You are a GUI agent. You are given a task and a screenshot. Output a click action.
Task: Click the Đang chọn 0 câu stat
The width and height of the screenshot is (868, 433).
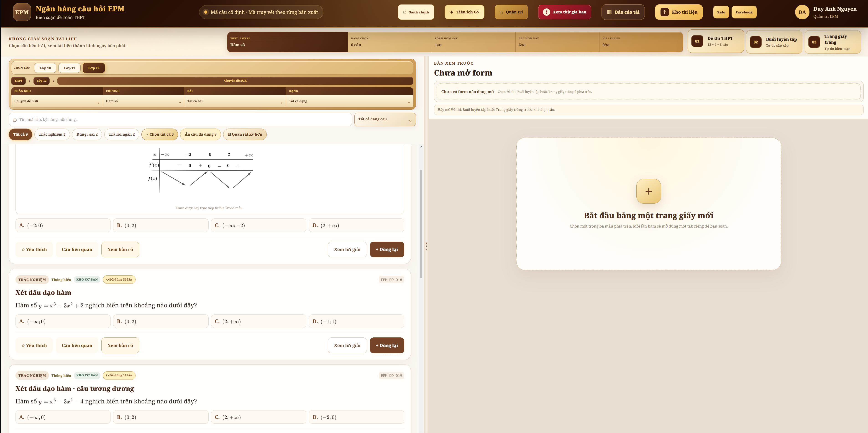click(x=389, y=42)
